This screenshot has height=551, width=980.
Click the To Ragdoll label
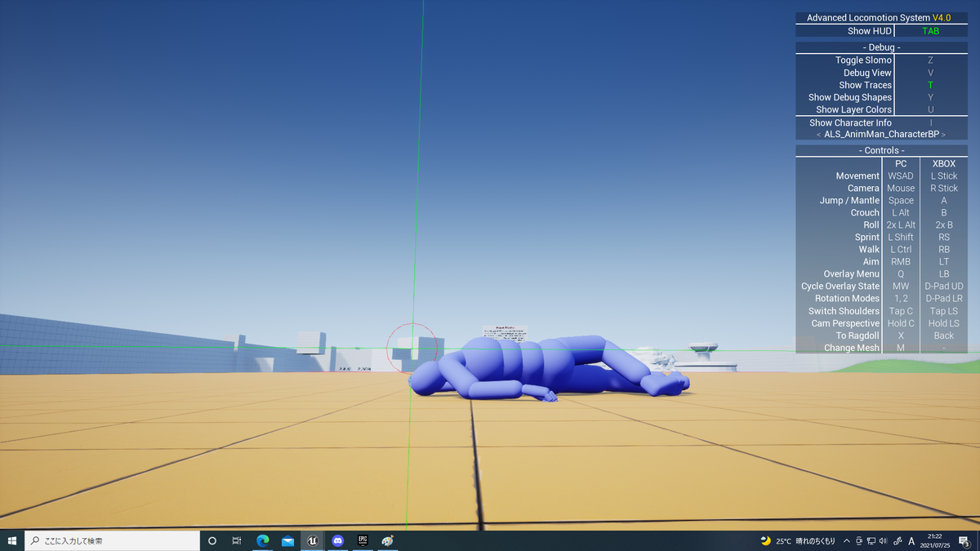click(857, 335)
